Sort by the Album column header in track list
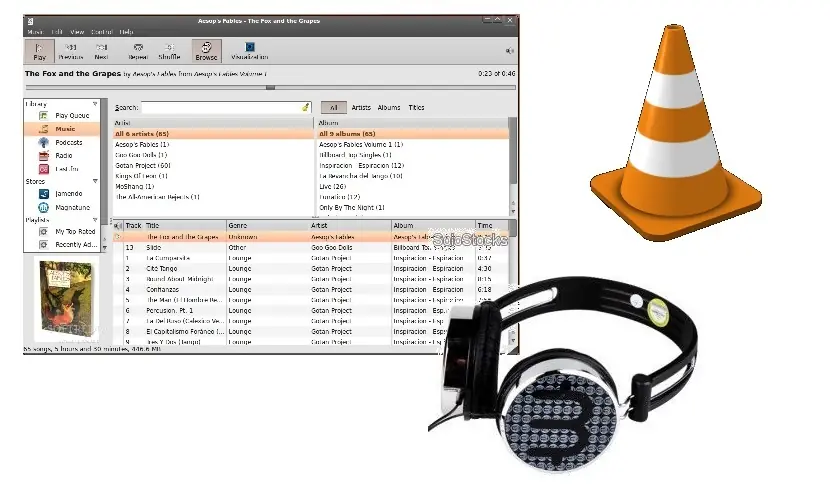The image size is (830, 500). point(433,225)
